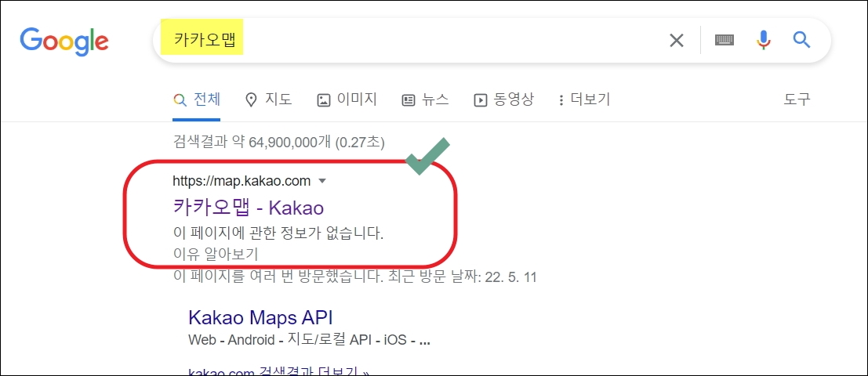Viewport: 868px width, 376px height.
Task: Click the 검색결과 약 64,900,000개 stats text
Action: (279, 142)
